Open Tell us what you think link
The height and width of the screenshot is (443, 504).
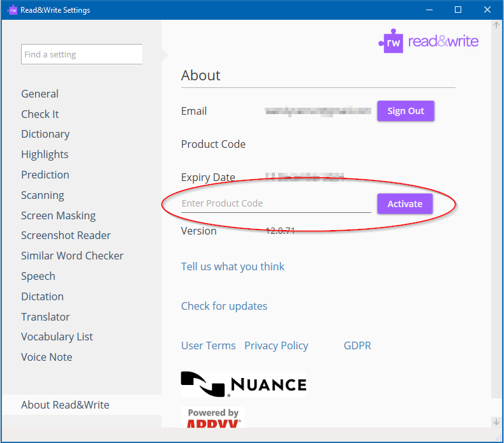click(x=232, y=266)
